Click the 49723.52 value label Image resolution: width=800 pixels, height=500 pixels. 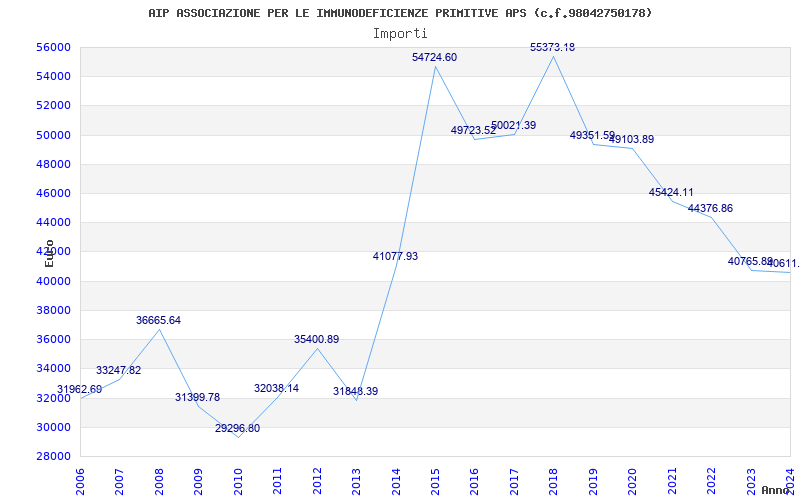(x=473, y=131)
